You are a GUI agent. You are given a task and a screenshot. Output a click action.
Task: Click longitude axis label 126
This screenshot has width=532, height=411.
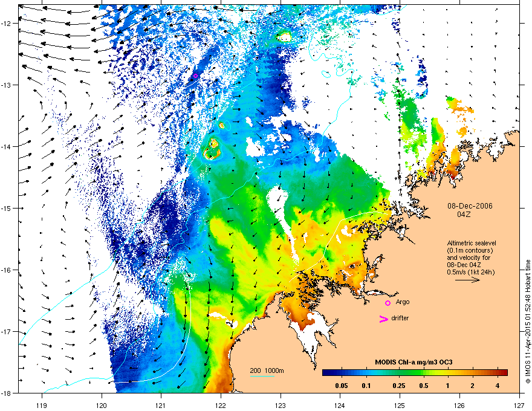click(x=459, y=405)
